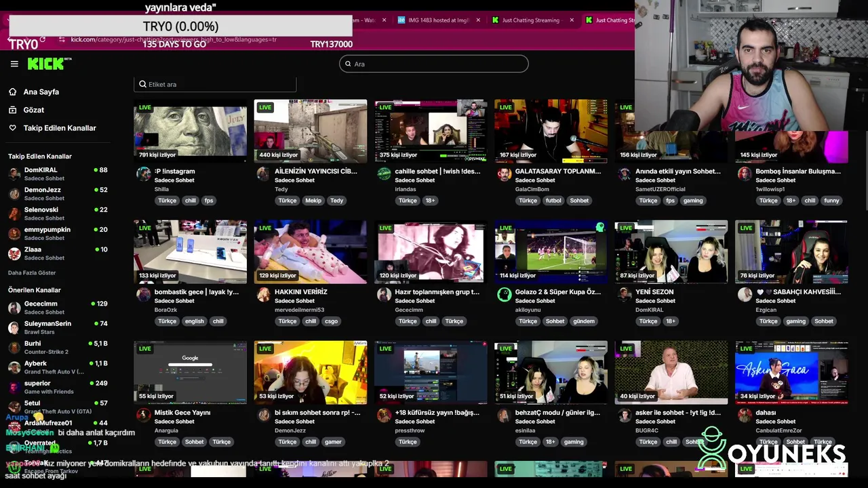The image size is (868, 488).
Task: Click irlandas avatar under cahille sohbet stream
Action: (384, 174)
